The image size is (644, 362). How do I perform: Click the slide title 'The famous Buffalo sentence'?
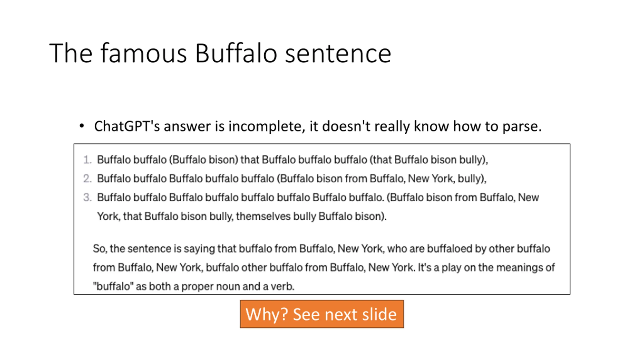point(220,53)
